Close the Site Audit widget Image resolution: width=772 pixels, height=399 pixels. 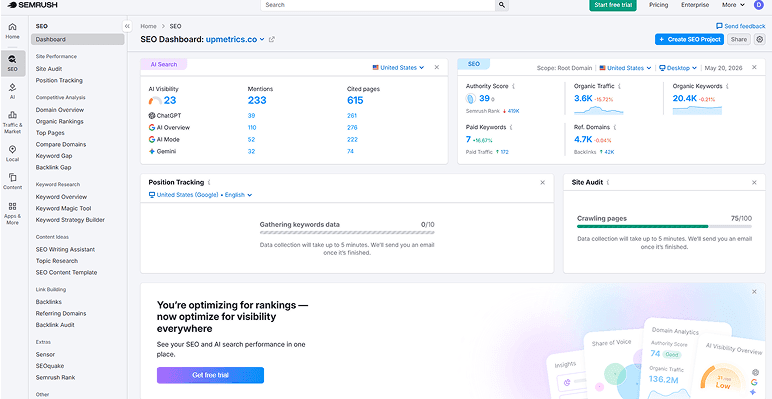point(754,182)
